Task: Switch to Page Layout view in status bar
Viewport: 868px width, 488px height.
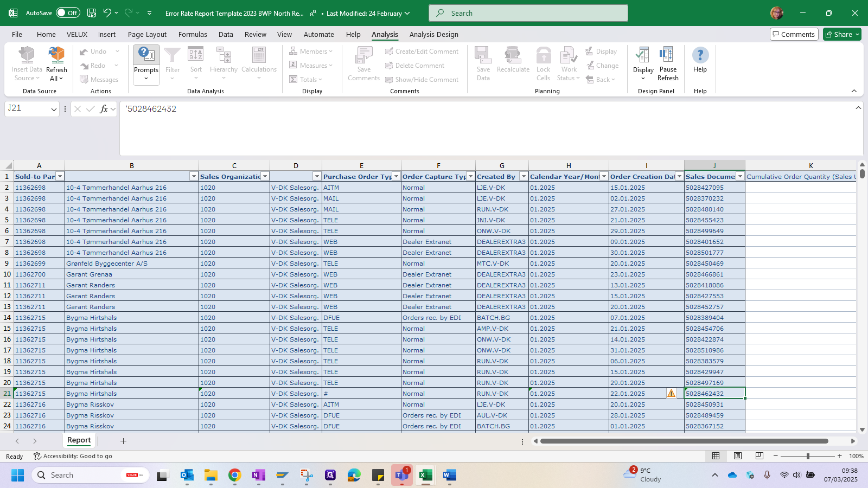Action: tap(738, 456)
